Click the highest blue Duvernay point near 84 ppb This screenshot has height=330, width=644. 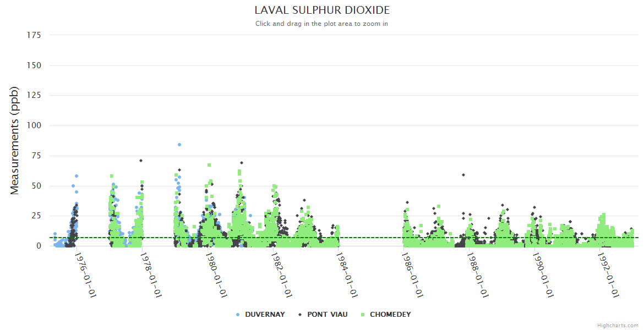(179, 145)
